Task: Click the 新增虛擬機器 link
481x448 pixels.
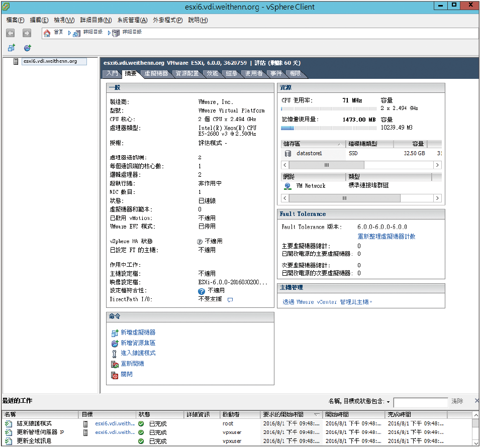Action: coord(138,333)
